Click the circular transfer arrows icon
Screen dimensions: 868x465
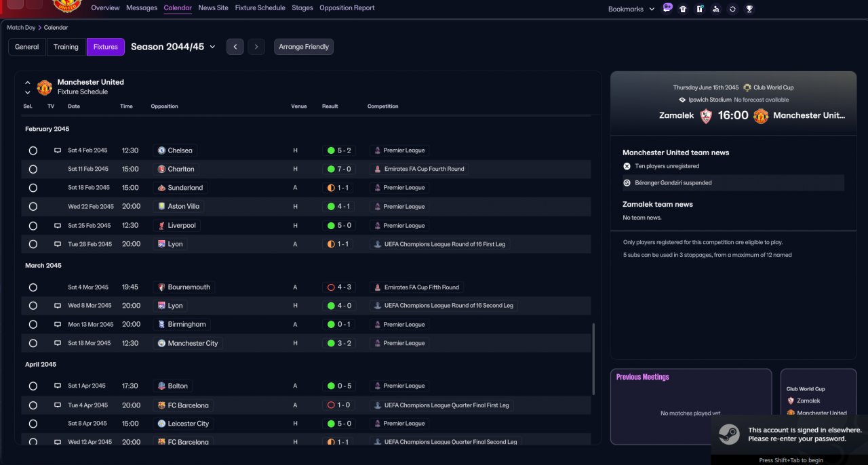732,9
